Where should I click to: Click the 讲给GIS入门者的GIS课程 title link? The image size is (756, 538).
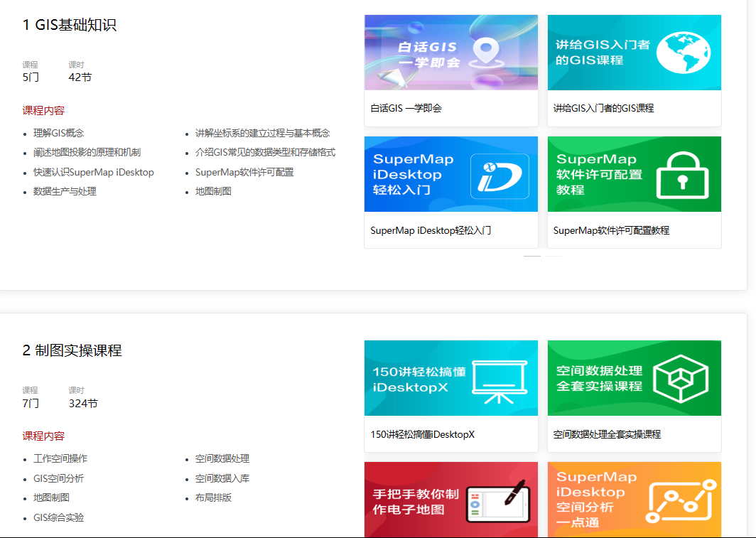point(604,109)
